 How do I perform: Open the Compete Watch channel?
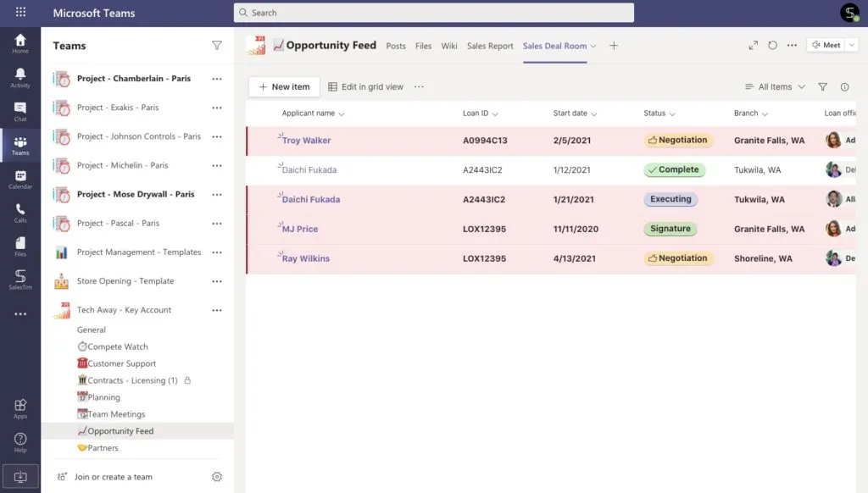click(x=113, y=347)
